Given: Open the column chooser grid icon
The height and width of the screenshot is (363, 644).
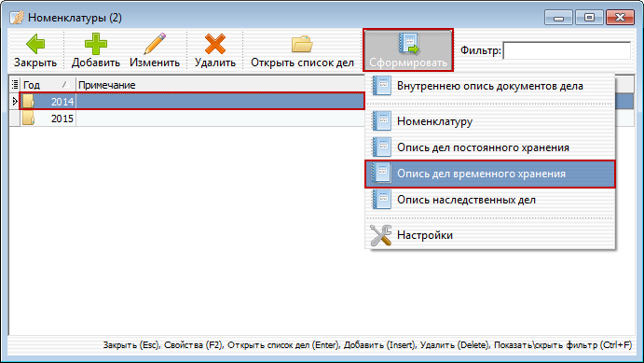Looking at the screenshot, I should tap(15, 85).
